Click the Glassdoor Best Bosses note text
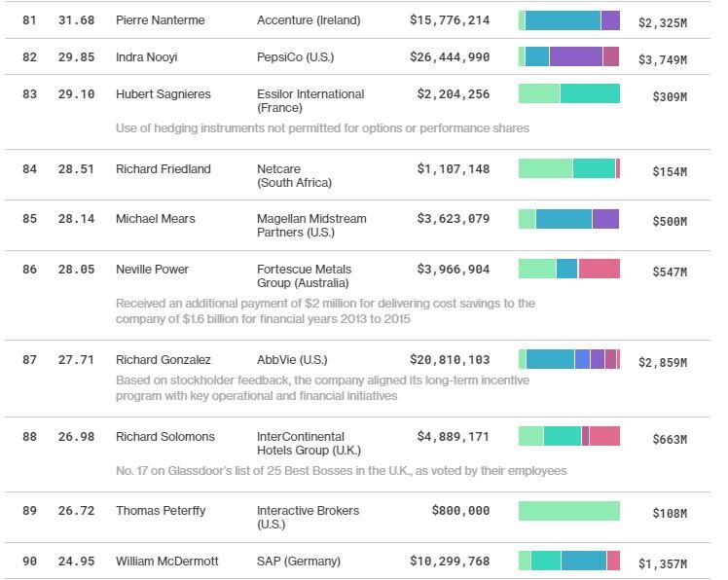 (341, 471)
